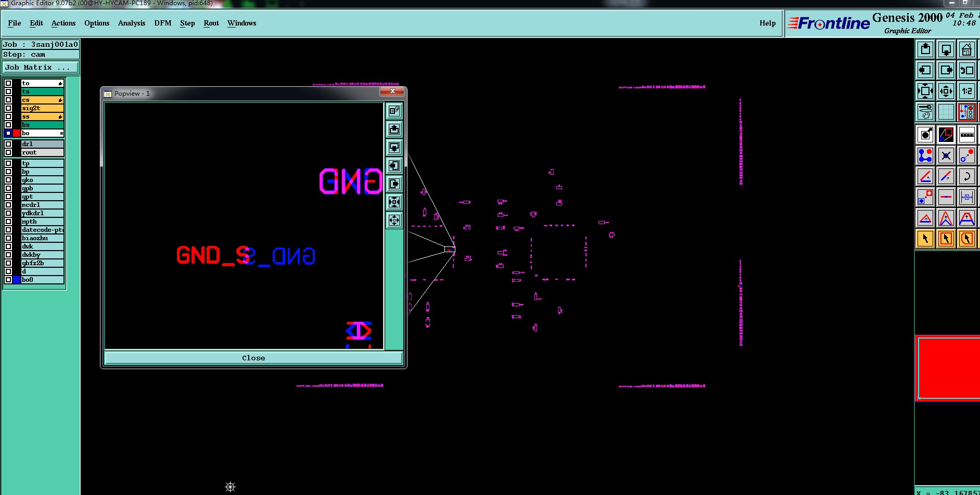Select layer name ss in layer list

tap(42, 116)
